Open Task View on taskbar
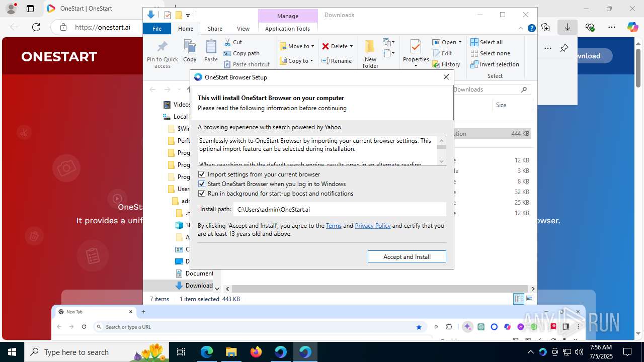 pyautogui.click(x=181, y=352)
